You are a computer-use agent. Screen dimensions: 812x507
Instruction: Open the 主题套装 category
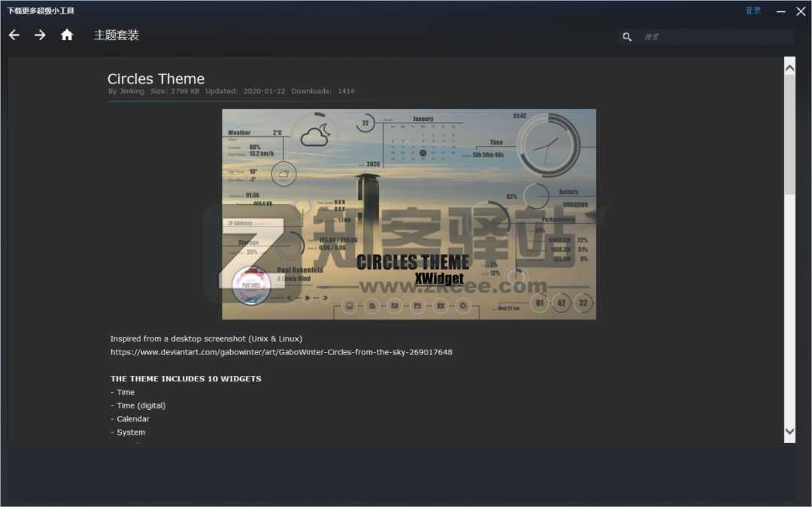117,35
